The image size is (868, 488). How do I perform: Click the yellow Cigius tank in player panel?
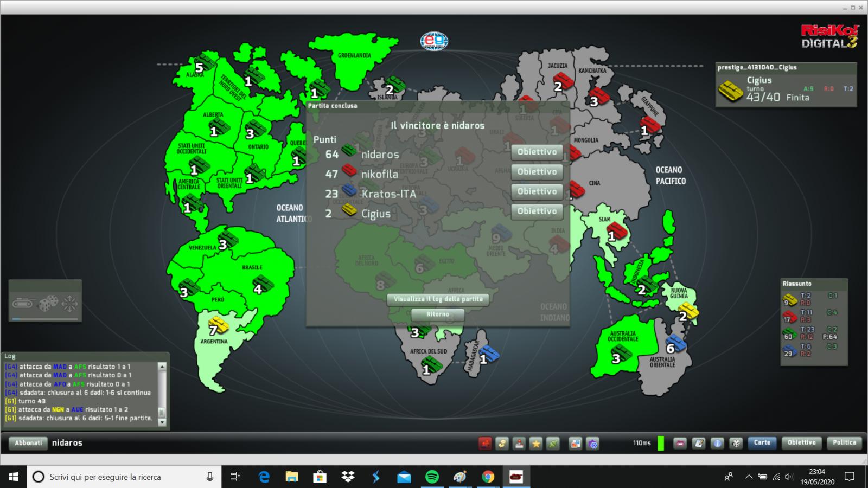click(731, 91)
